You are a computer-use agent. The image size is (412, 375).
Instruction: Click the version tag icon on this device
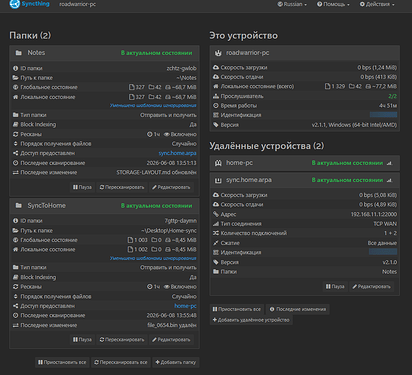coord(216,125)
